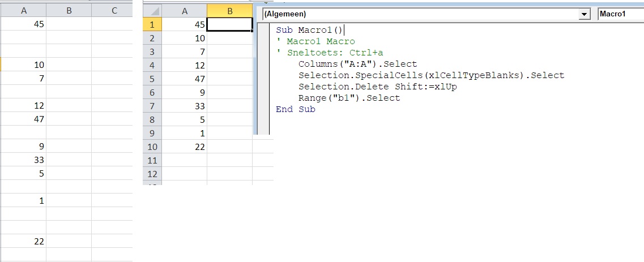Click column C header in the left sheet
Viewport: 644px width, 262px height.
(114, 10)
